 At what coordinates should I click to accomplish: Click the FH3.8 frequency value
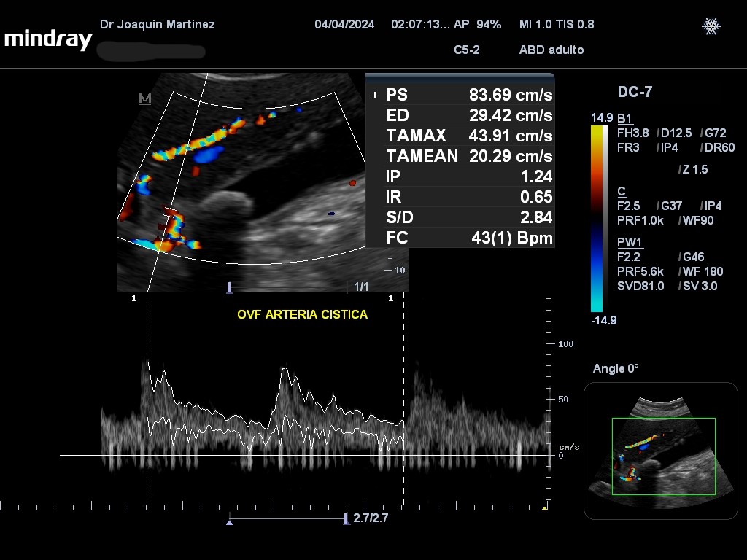point(632,133)
